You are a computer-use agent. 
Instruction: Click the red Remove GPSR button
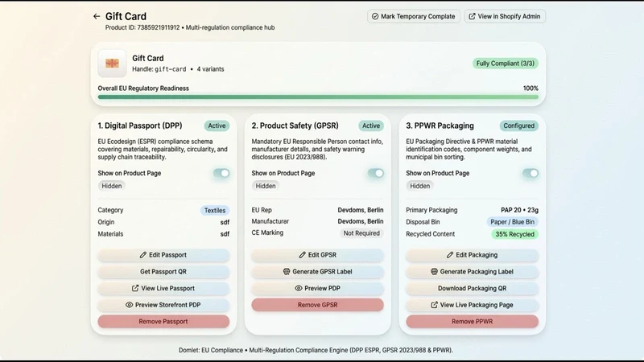[x=317, y=305]
